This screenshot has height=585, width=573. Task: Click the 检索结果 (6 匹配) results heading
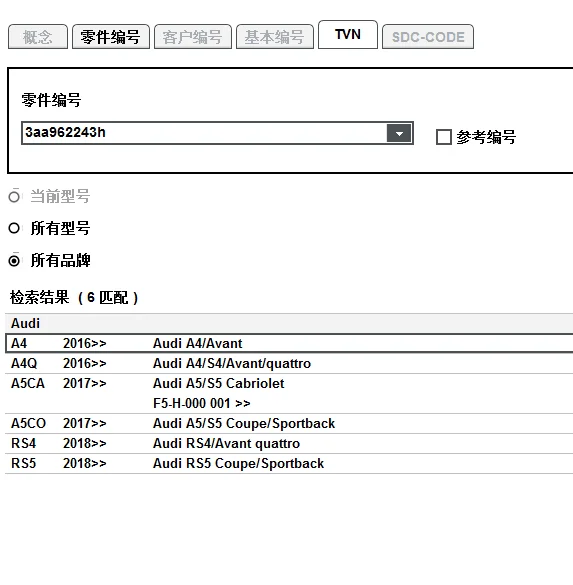point(74,298)
